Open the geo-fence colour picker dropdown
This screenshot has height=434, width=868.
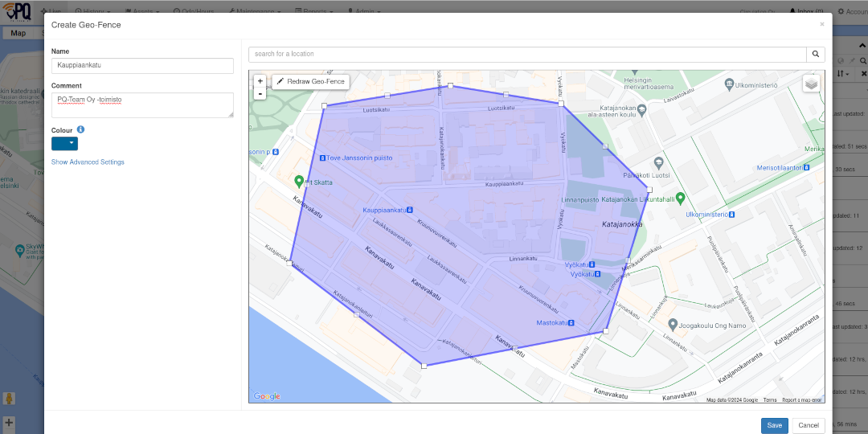64,144
